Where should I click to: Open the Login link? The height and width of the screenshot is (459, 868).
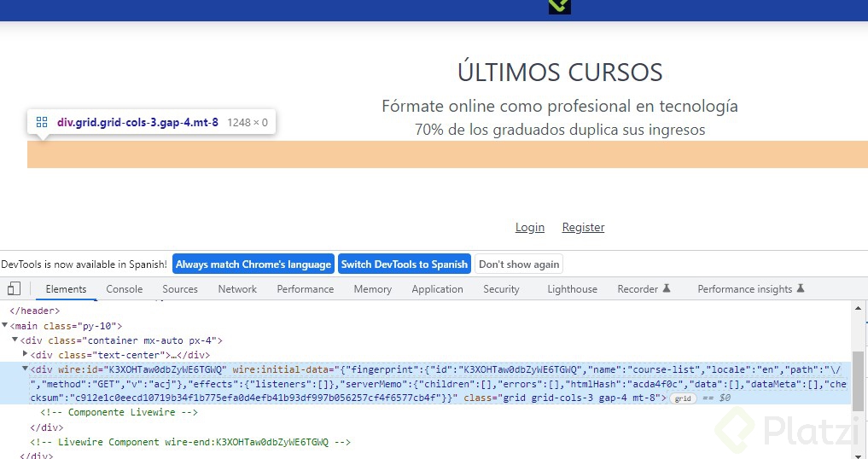530,227
